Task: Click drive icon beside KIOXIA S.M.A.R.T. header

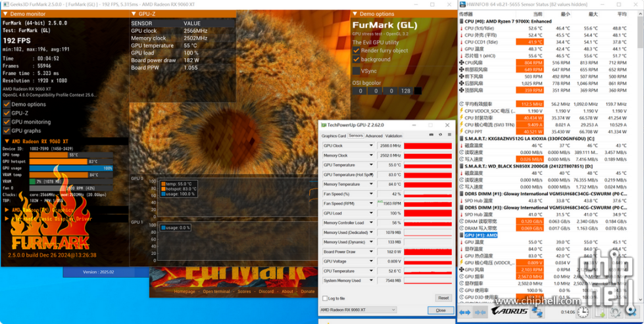Action: coord(461,139)
